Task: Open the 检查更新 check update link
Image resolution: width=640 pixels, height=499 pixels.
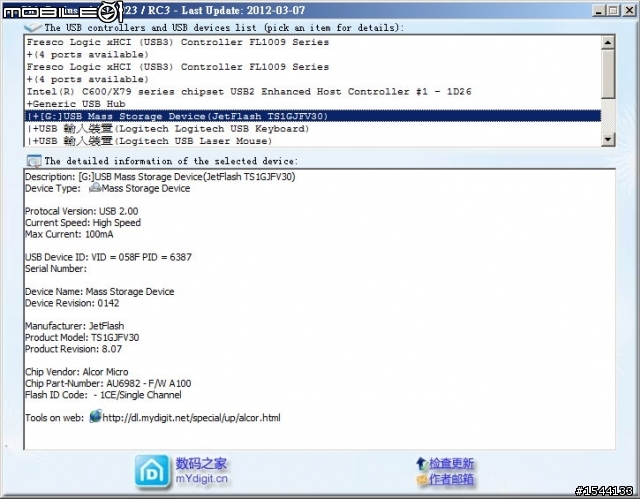Action: click(451, 464)
